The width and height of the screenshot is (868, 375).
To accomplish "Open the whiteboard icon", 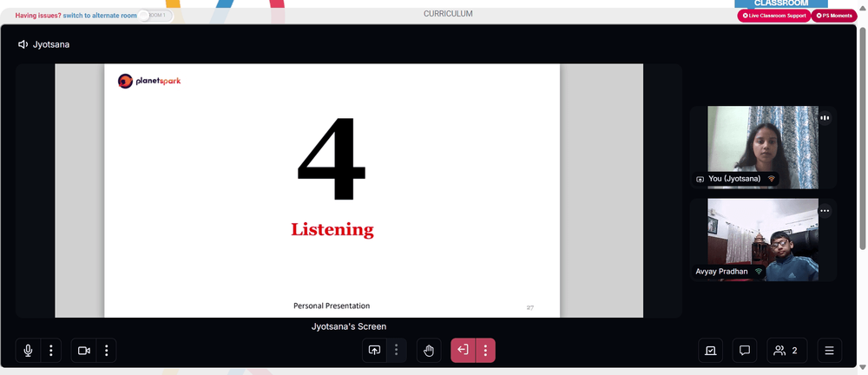I will [x=711, y=351].
